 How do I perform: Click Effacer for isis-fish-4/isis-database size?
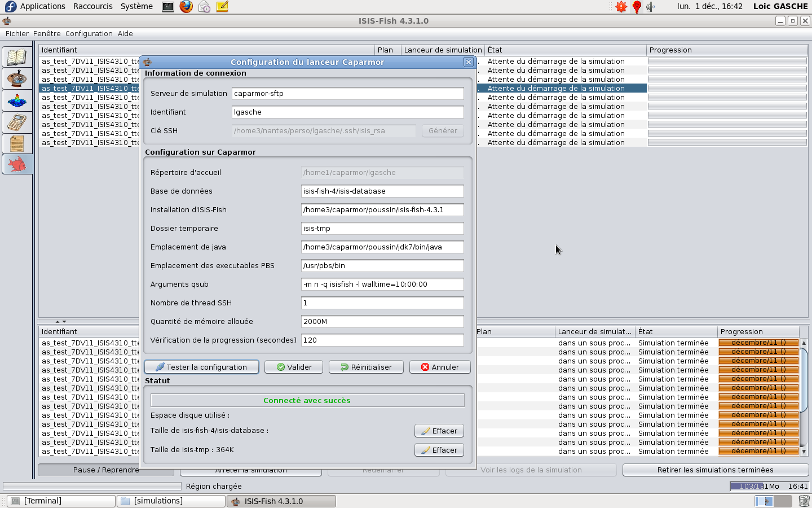pos(439,431)
